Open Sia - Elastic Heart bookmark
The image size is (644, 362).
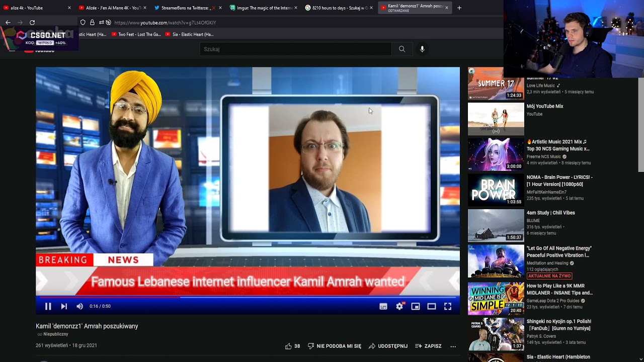(190, 35)
